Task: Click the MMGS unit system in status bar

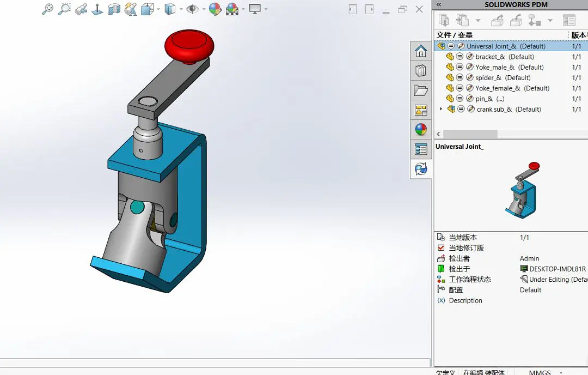Action: 540,372
